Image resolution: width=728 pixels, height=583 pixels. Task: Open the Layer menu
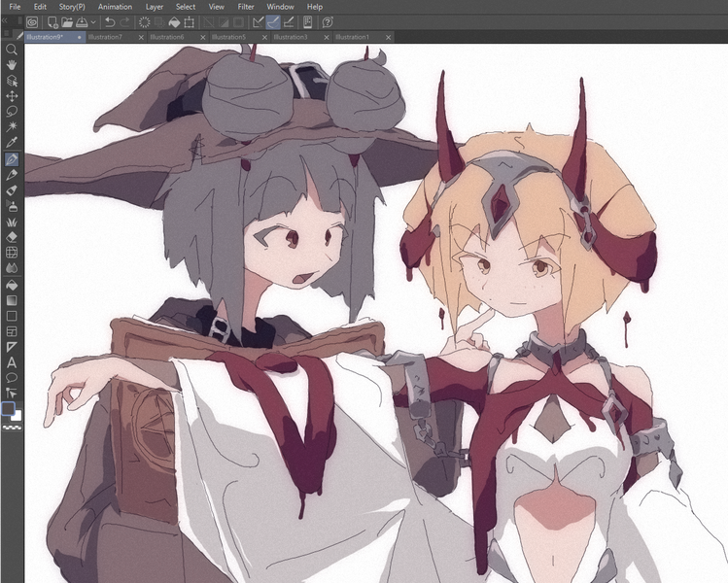point(151,7)
